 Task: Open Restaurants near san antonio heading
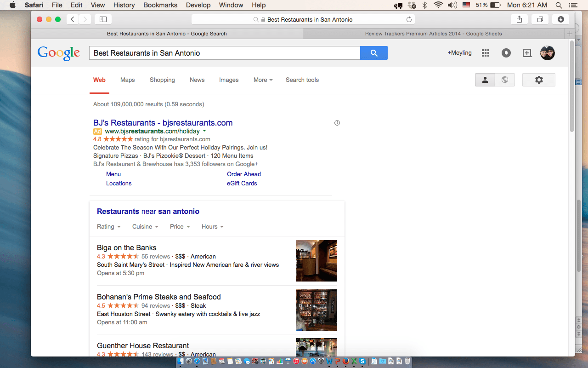coord(148,212)
